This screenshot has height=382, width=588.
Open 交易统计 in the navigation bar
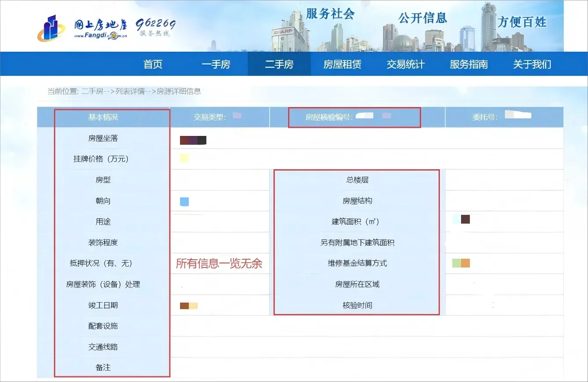[406, 64]
